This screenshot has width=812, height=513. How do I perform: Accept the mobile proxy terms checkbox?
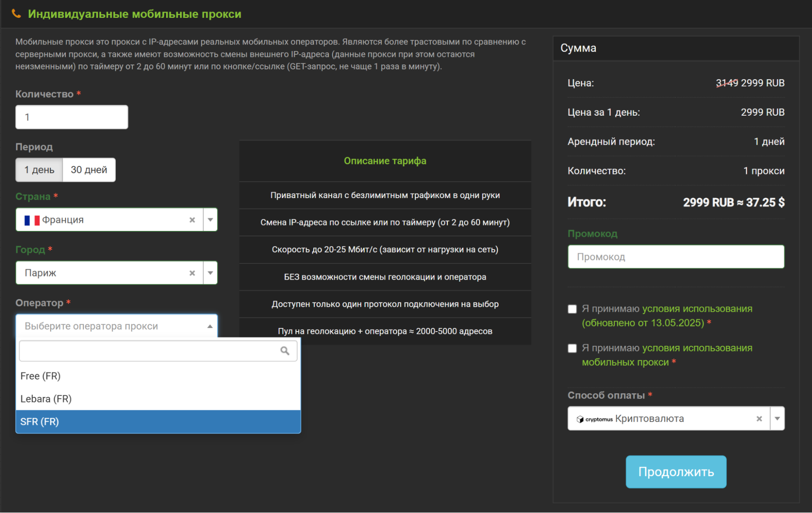[572, 349]
